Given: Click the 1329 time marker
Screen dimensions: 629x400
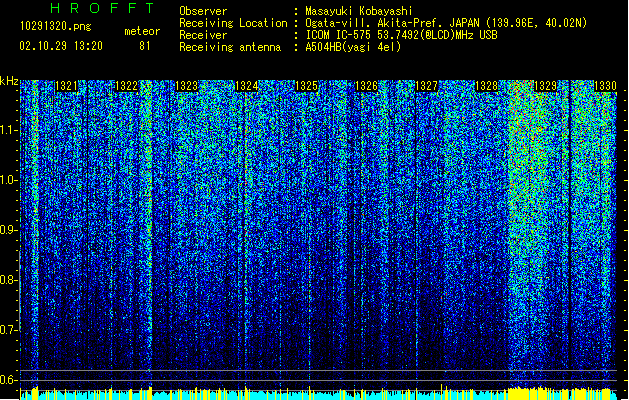Looking at the screenshot, I should [546, 86].
